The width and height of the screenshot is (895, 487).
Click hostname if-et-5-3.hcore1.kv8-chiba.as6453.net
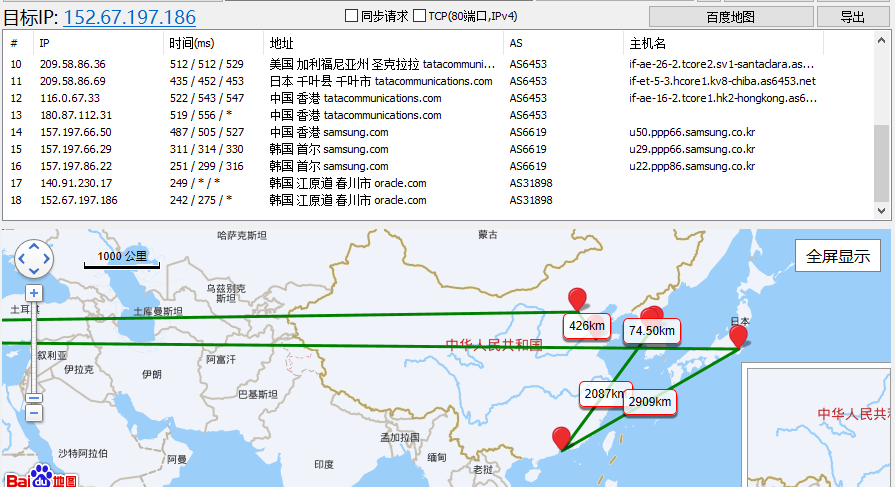[722, 81]
